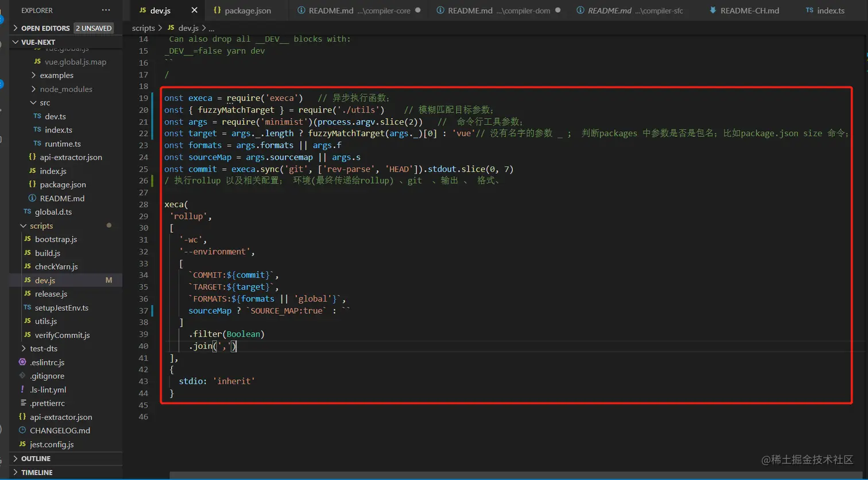The width and height of the screenshot is (868, 480).
Task: Expand the OPEN EDITORS section chevron
Action: [x=15, y=28]
